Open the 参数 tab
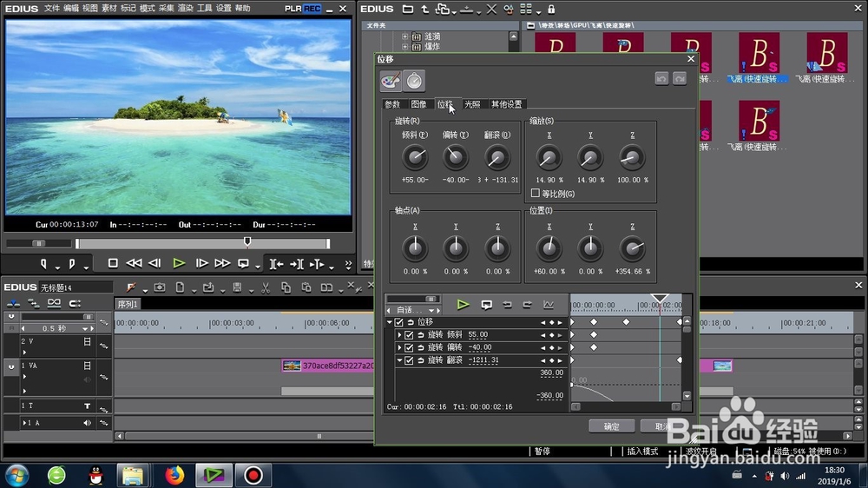This screenshot has height=488, width=868. click(x=392, y=104)
